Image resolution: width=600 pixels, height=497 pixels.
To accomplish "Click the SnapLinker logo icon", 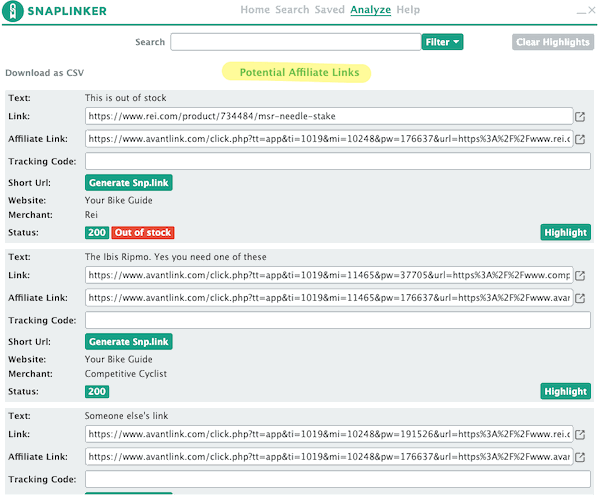I will (x=13, y=11).
